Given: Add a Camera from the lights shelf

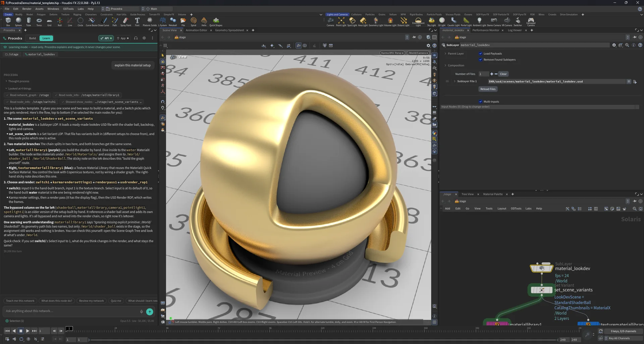Looking at the screenshot, I should (x=330, y=22).
